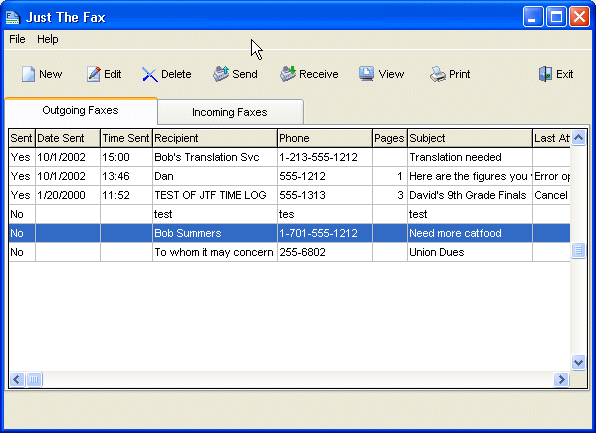596x433 pixels.
Task: Click the Send fax machine icon
Action: pyautogui.click(x=220, y=74)
